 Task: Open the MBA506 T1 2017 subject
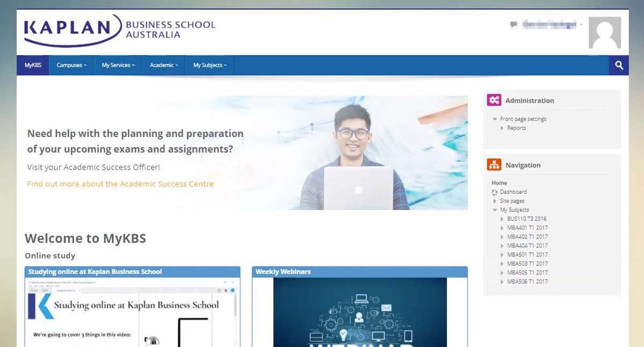pos(528,281)
